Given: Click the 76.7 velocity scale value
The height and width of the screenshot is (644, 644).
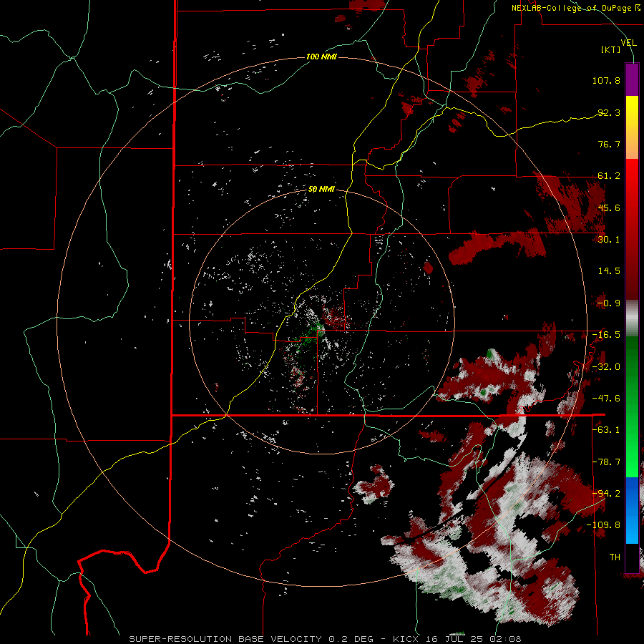Looking at the screenshot, I should [x=609, y=144].
